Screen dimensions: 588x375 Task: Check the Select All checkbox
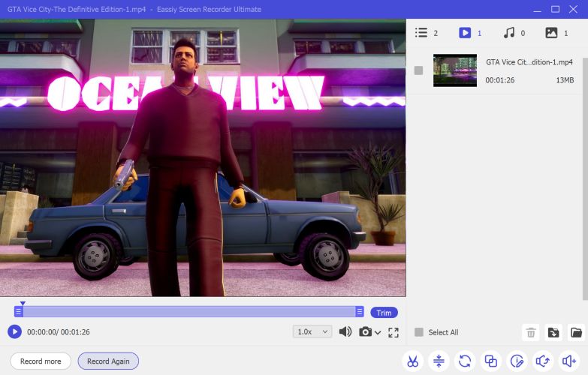pos(419,332)
